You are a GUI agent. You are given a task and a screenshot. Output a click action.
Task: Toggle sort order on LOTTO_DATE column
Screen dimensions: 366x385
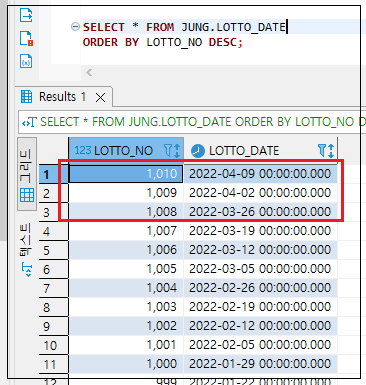(x=331, y=151)
